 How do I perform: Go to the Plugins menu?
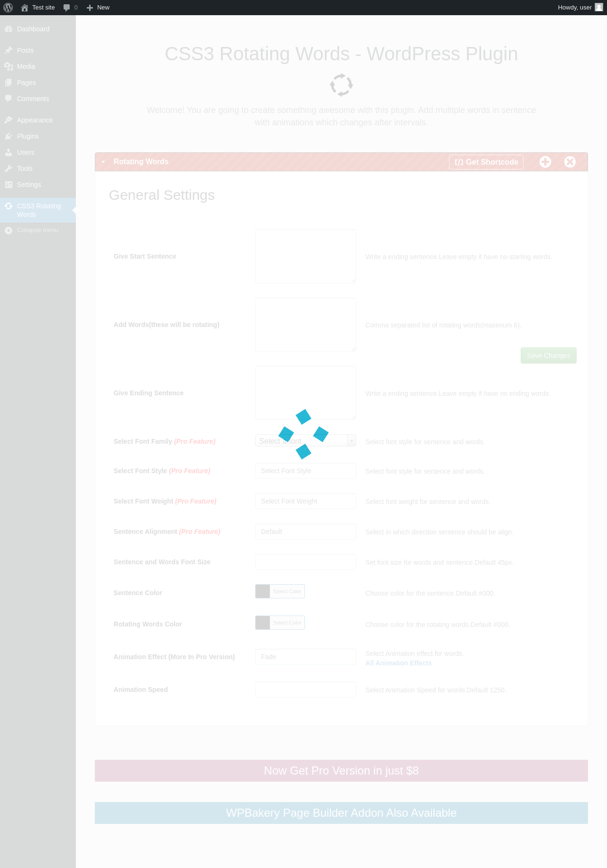pyautogui.click(x=38, y=136)
